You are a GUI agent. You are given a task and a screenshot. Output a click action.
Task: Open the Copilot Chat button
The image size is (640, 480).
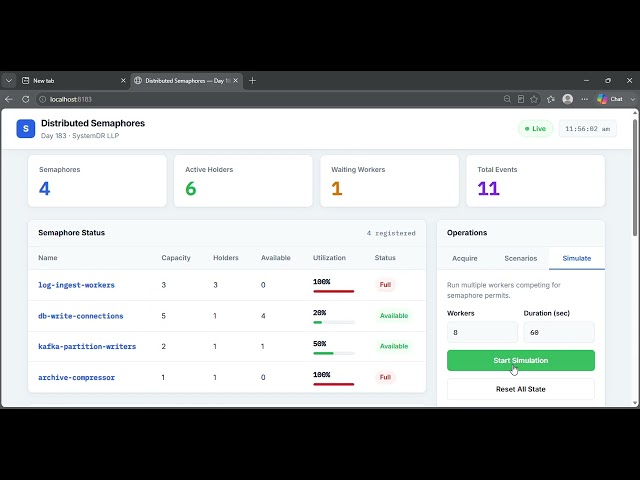click(x=610, y=99)
